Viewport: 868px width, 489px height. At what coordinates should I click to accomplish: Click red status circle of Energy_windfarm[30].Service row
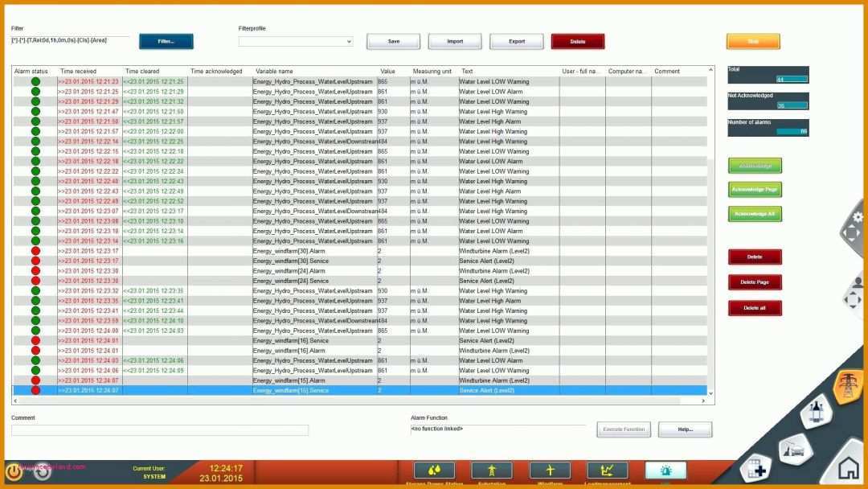[x=35, y=261]
